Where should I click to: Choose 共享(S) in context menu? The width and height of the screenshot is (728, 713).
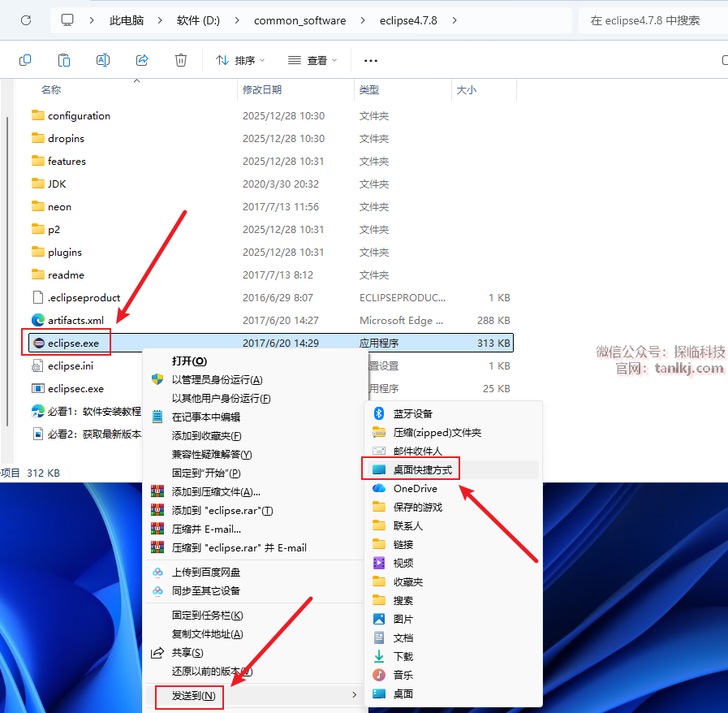coord(187,653)
